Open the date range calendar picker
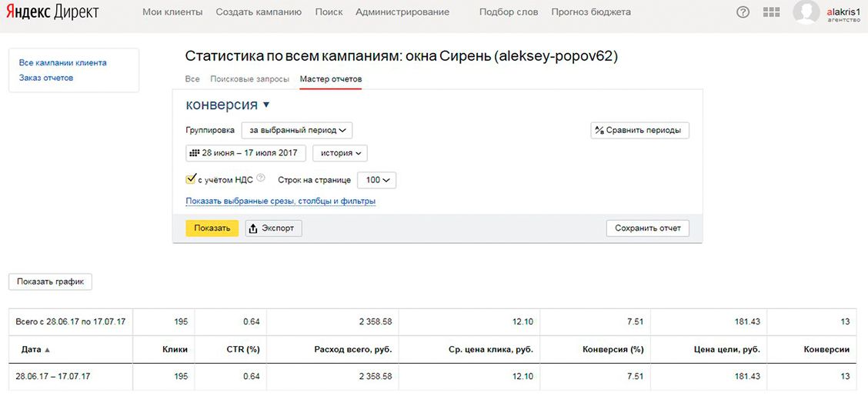 point(245,153)
